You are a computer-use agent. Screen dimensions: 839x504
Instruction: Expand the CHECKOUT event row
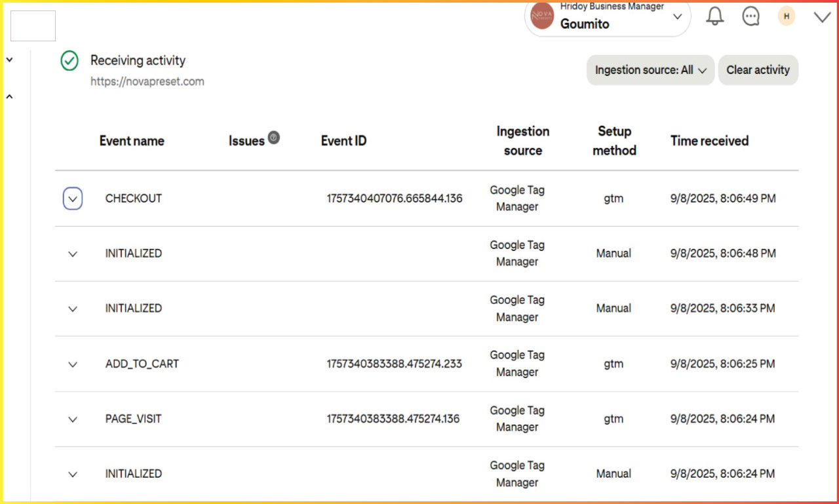point(72,198)
